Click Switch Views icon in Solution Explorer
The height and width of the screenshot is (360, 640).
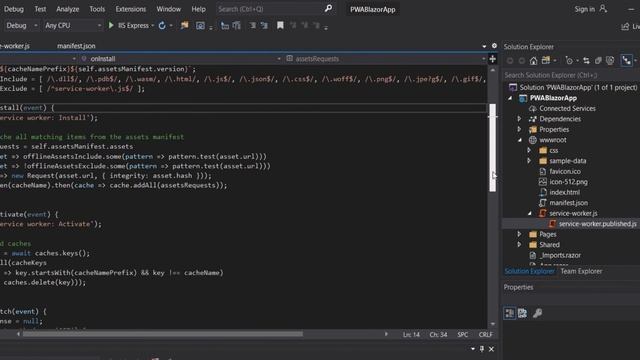[546, 61]
